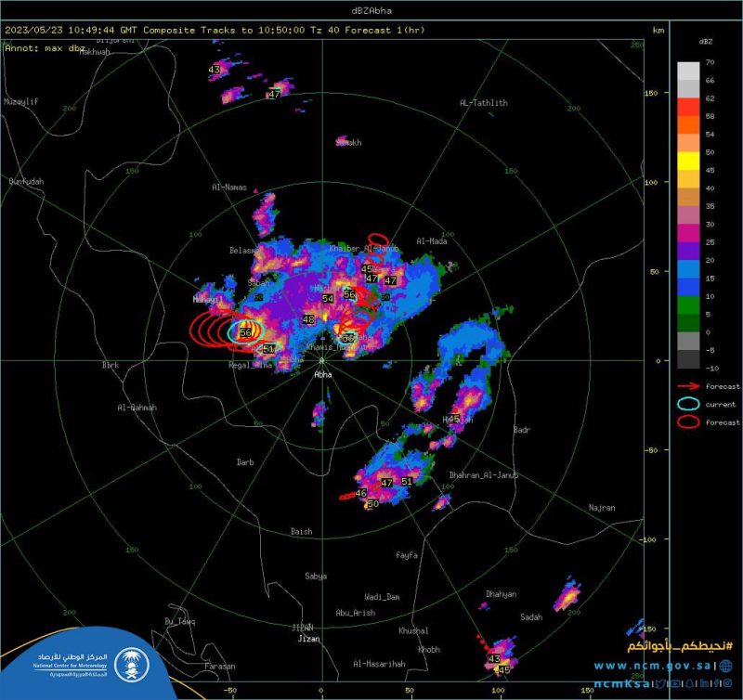Click the storm cell labeled 38 near Khamis
Viewport: 743px width, 700px height.
tap(349, 338)
